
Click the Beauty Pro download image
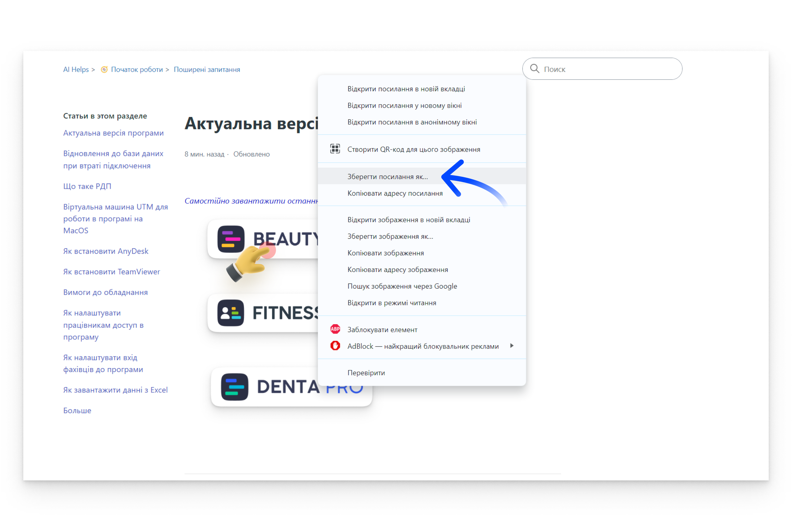click(x=263, y=239)
